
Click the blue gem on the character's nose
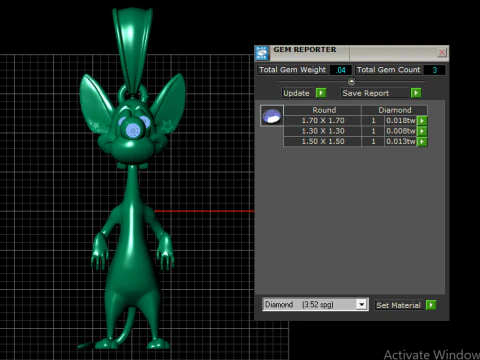tap(134, 130)
